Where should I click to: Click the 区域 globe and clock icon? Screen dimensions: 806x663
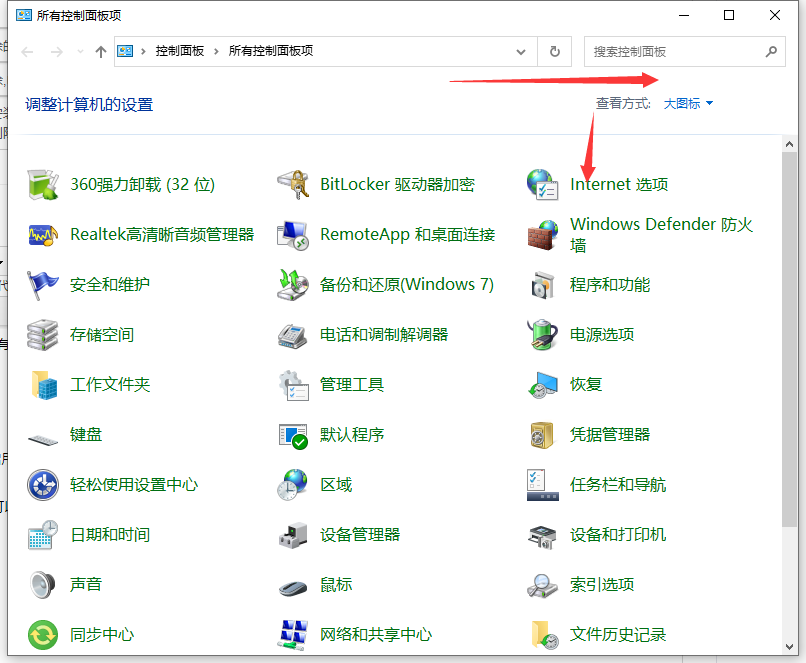tap(292, 485)
